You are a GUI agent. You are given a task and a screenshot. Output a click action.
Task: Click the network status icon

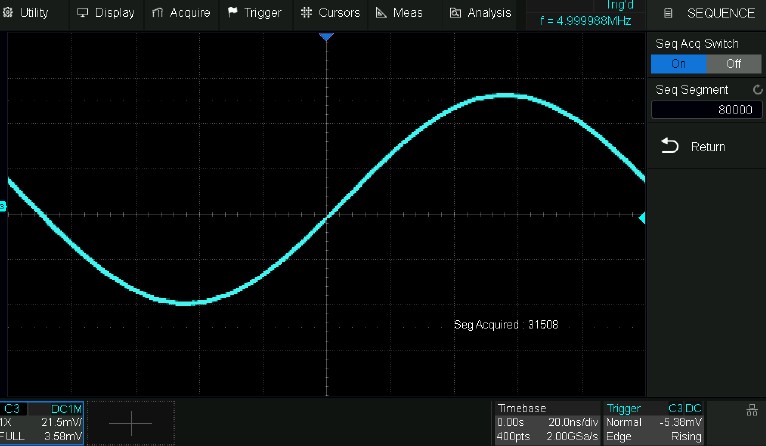pyautogui.click(x=750, y=410)
